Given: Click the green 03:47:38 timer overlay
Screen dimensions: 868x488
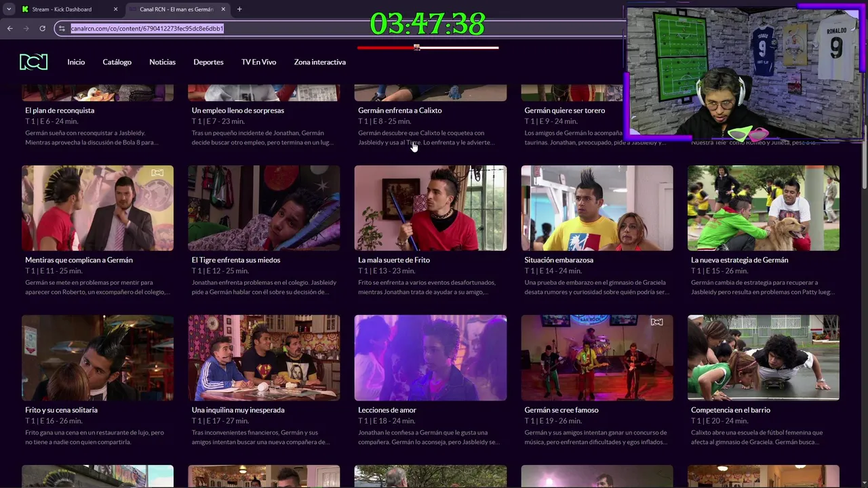Looking at the screenshot, I should pos(427,24).
